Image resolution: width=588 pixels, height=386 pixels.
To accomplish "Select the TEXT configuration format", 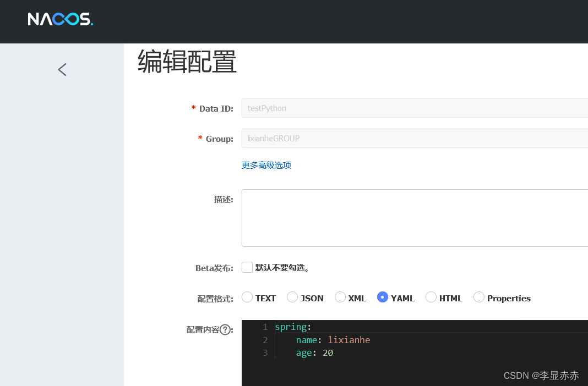I will point(247,297).
